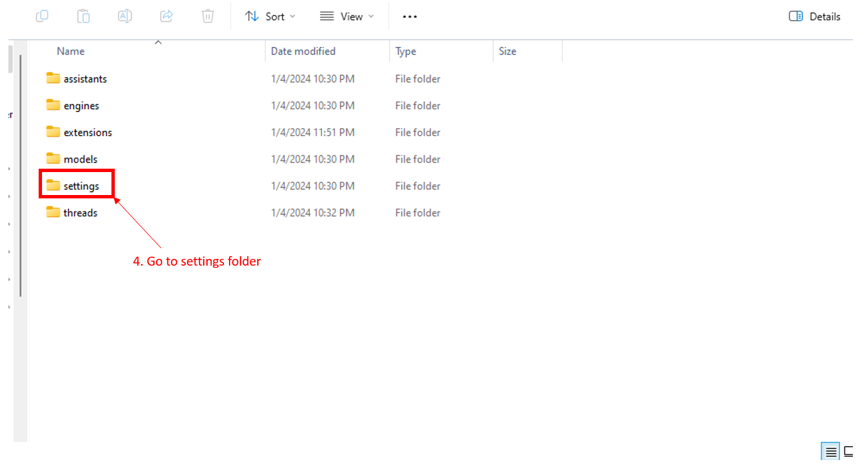The width and height of the screenshot is (868, 473).
Task: Click the Share icon in the toolbar
Action: point(166,16)
